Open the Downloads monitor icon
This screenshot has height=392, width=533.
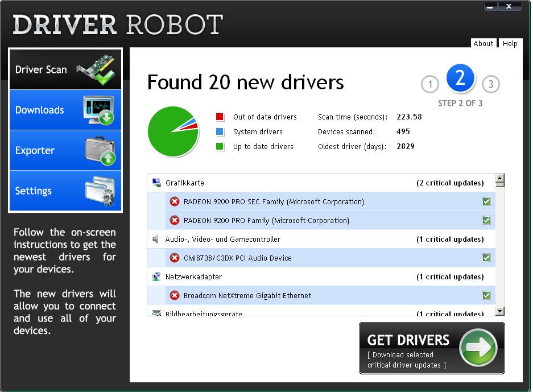pyautogui.click(x=99, y=110)
